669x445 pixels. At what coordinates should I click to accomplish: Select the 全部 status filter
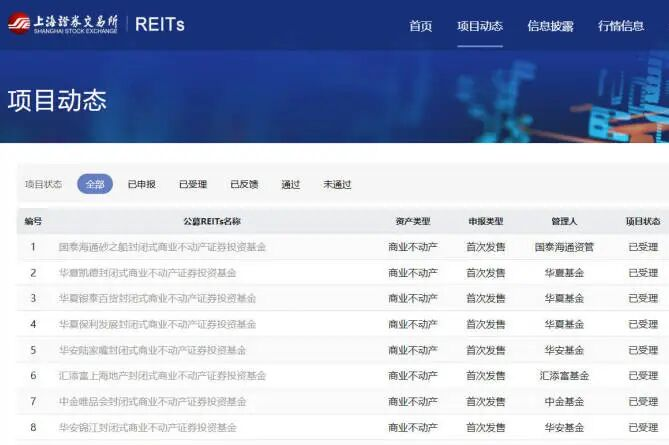pyautogui.click(x=95, y=184)
